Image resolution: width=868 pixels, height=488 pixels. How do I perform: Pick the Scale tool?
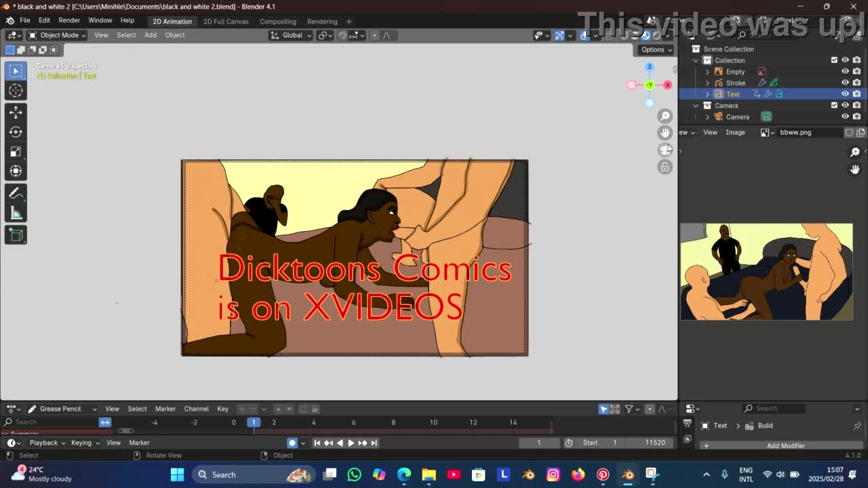point(16,152)
